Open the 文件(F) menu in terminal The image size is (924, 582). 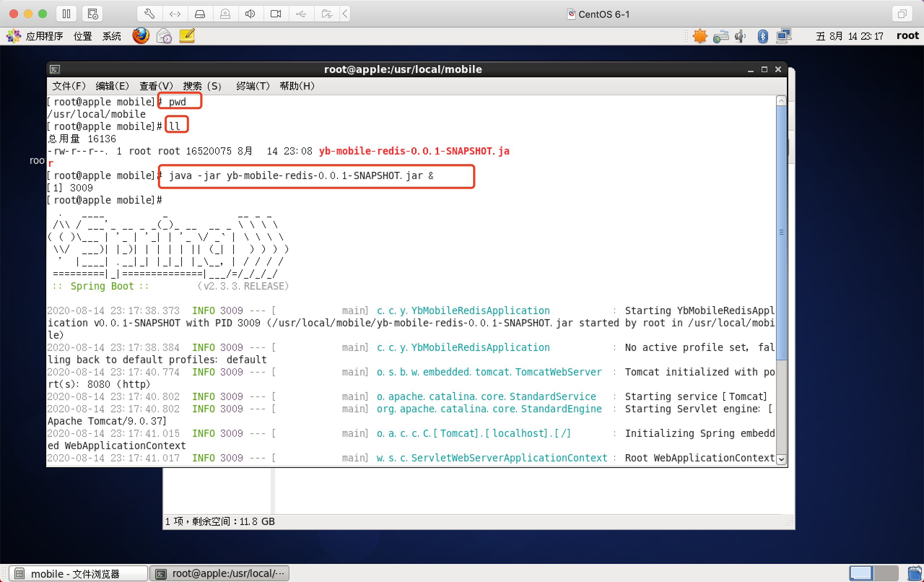tap(69, 86)
